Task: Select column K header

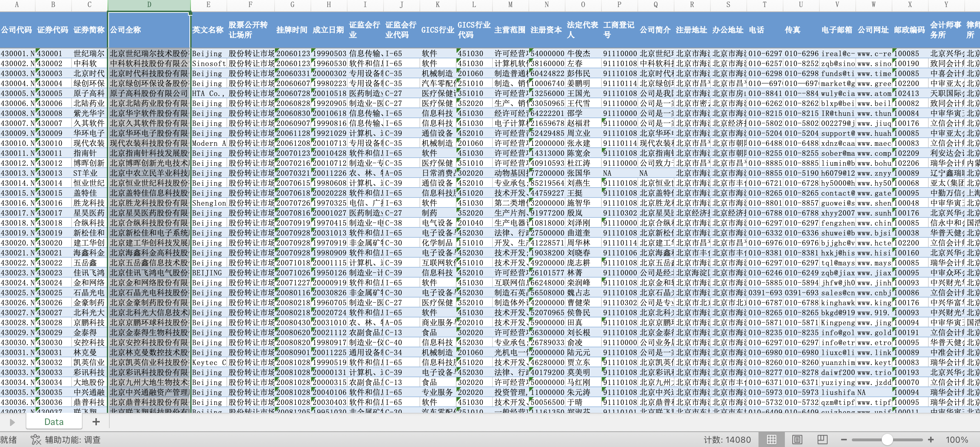Action: pyautogui.click(x=438, y=5)
